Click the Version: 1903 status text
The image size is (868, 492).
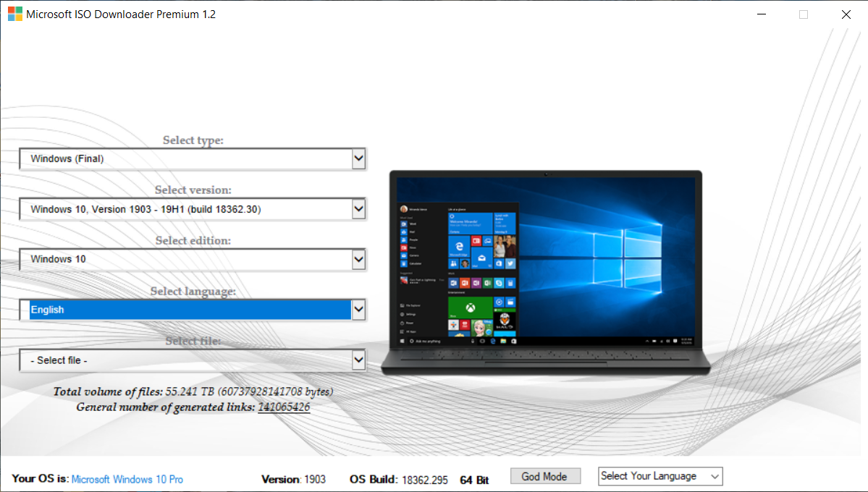(293, 480)
